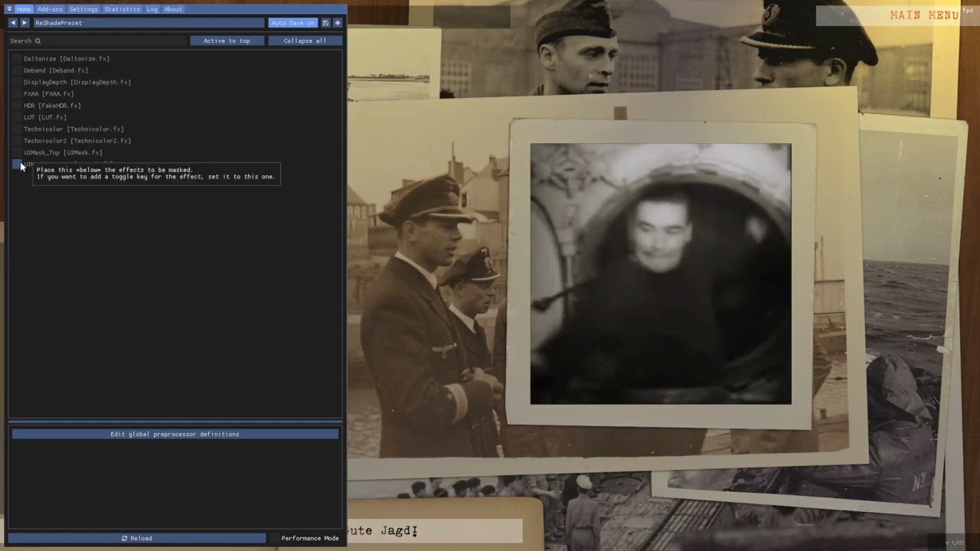
Task: Enable the DisplayDepth effect checkbox
Action: click(17, 82)
